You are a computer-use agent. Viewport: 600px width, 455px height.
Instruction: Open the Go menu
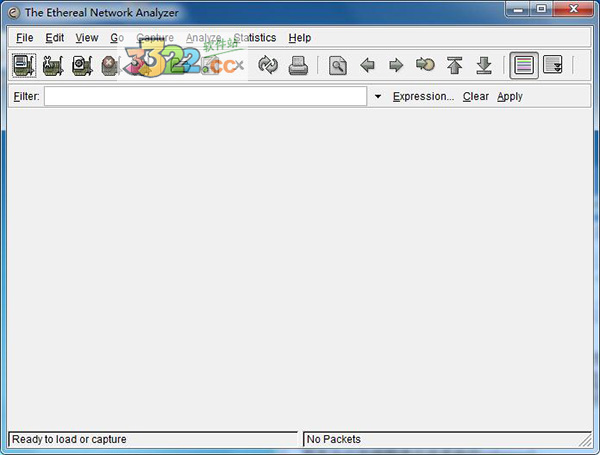117,38
